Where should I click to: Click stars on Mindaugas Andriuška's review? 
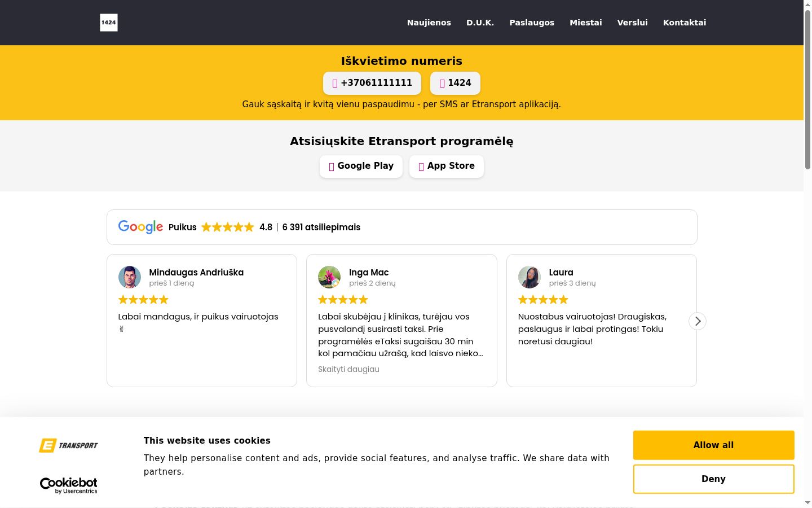143,299
